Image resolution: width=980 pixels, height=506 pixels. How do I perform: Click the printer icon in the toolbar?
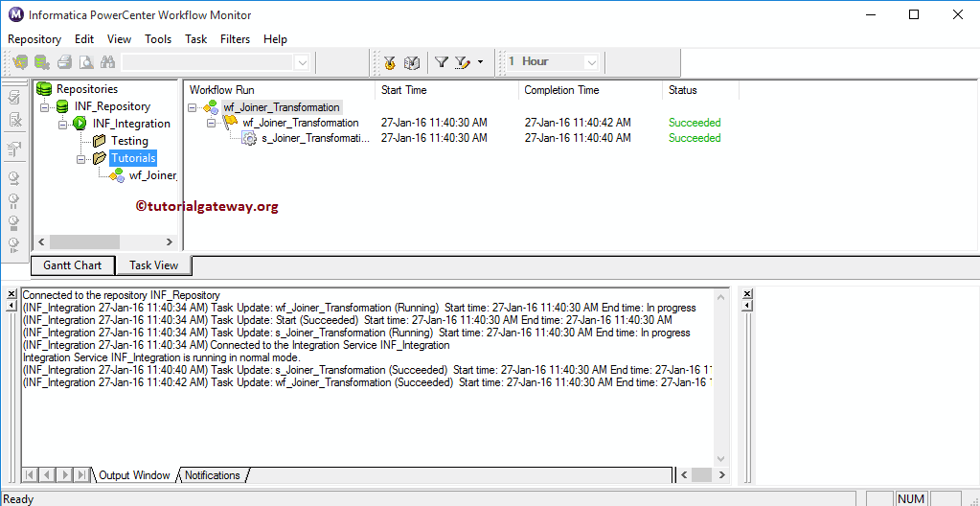tap(64, 62)
